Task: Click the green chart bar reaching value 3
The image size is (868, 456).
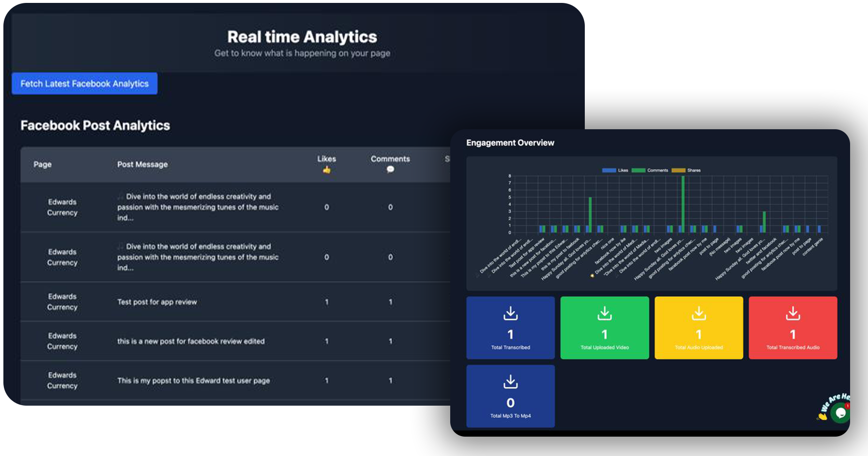Action: tap(764, 222)
